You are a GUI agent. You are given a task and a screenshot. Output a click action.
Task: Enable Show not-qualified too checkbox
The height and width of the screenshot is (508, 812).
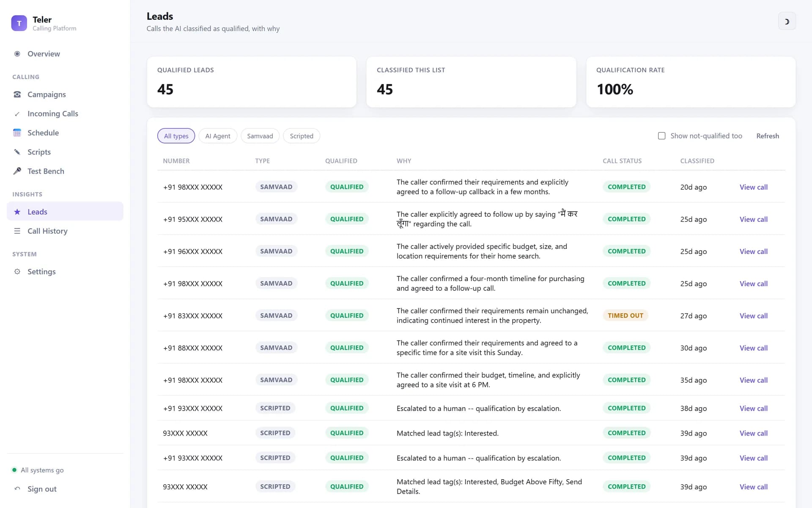pyautogui.click(x=661, y=136)
